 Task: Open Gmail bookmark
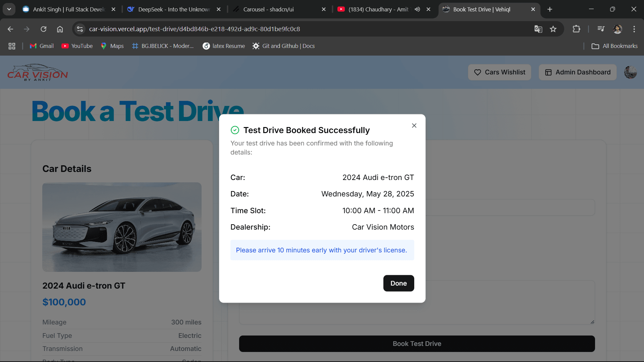(x=42, y=46)
